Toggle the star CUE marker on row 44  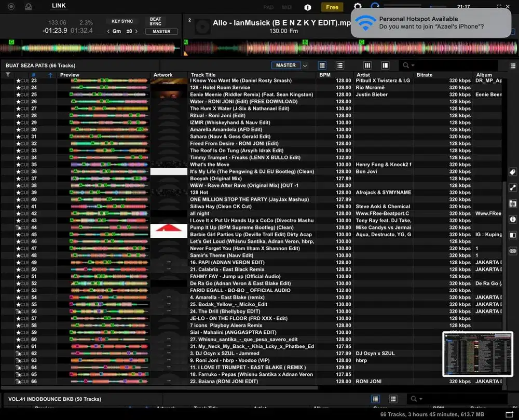click(22, 228)
